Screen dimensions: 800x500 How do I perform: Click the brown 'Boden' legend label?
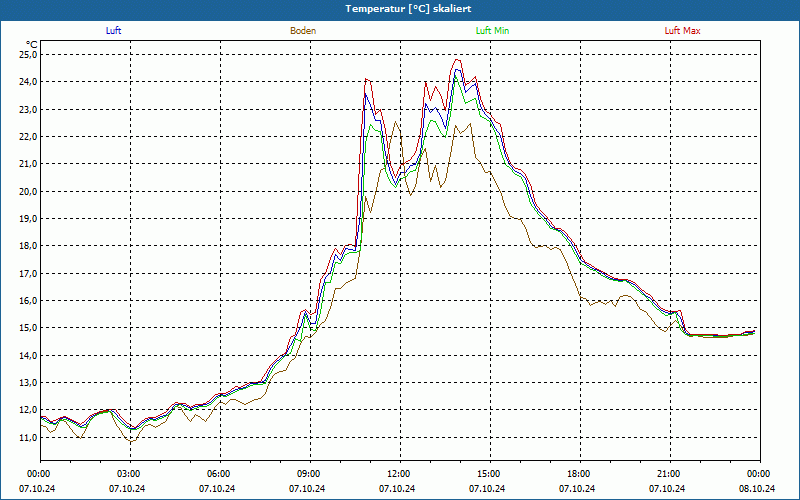click(303, 31)
